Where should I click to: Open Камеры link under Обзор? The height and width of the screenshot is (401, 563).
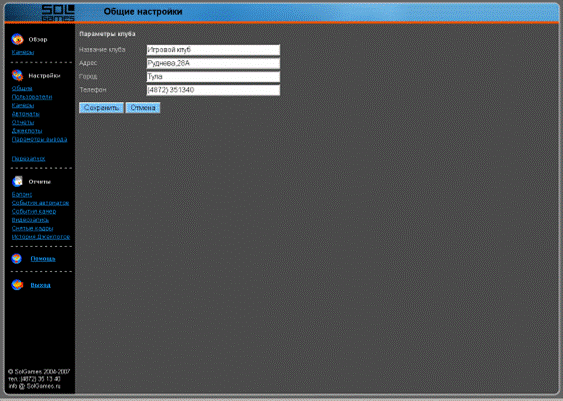pos(23,52)
